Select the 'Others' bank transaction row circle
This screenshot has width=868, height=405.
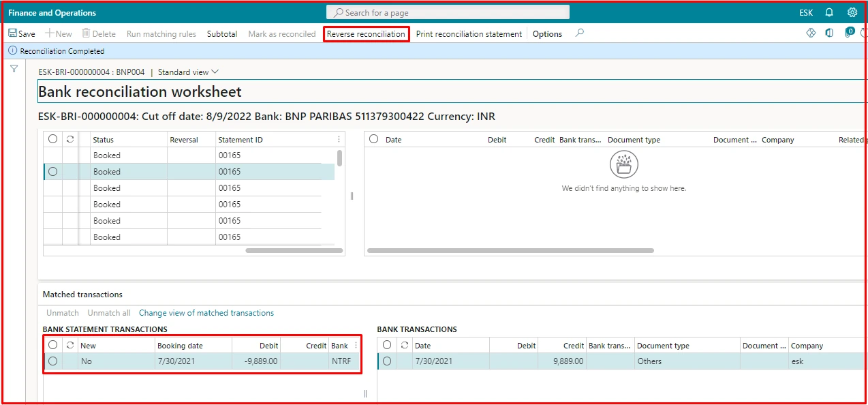[x=387, y=361]
